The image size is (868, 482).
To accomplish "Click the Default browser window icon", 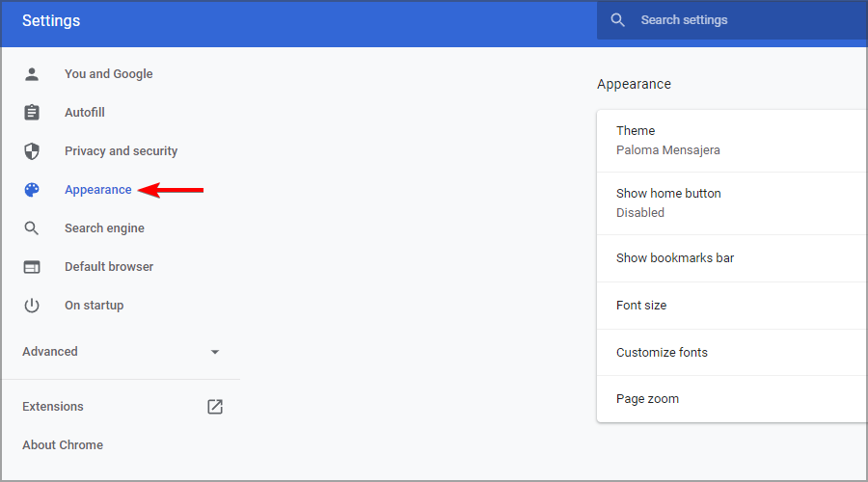I will (x=32, y=267).
